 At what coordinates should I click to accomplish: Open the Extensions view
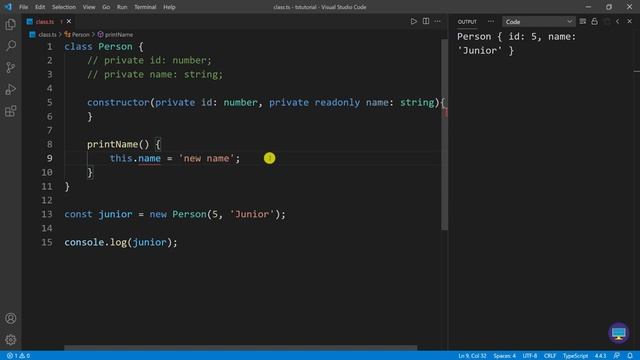click(11, 111)
